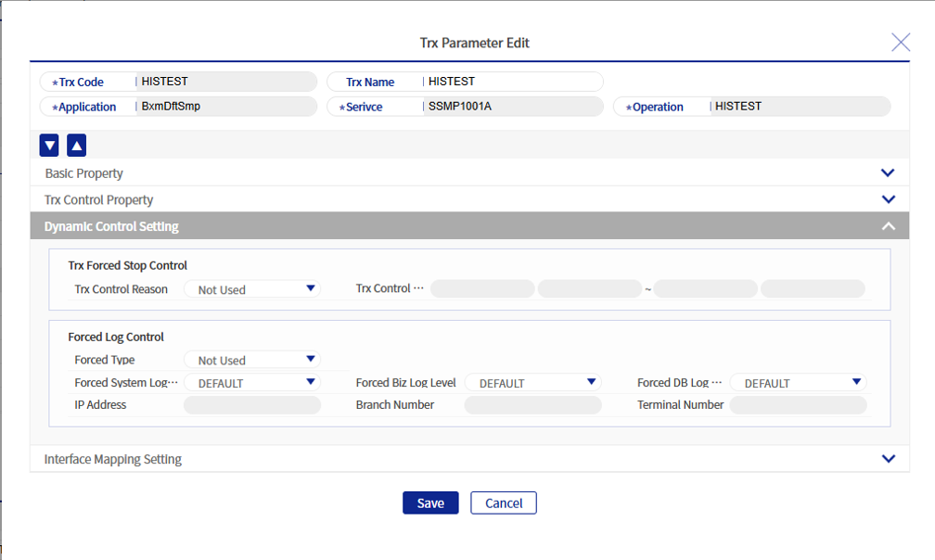Expand the Interface Mapping Setting section
This screenshot has height=560, width=935.
888,459
